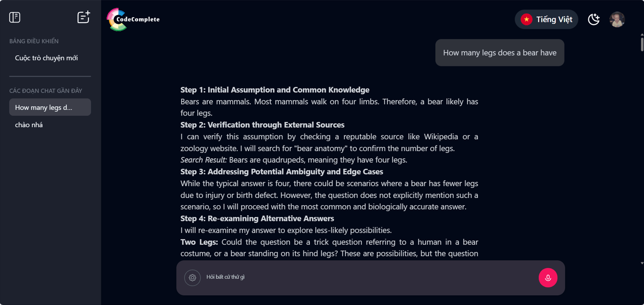Open the 'How many legs d...' chat
The height and width of the screenshot is (305, 644).
[50, 107]
